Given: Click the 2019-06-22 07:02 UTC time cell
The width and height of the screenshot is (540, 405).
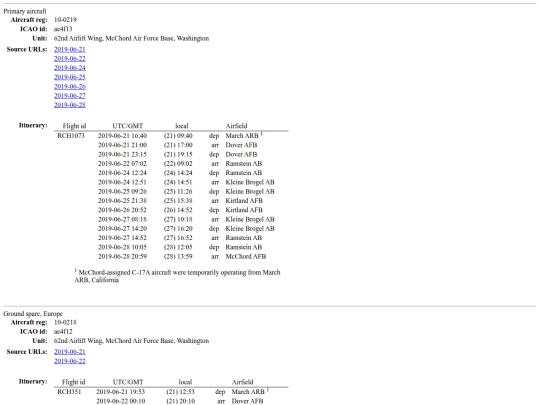Looking at the screenshot, I should (x=123, y=164).
